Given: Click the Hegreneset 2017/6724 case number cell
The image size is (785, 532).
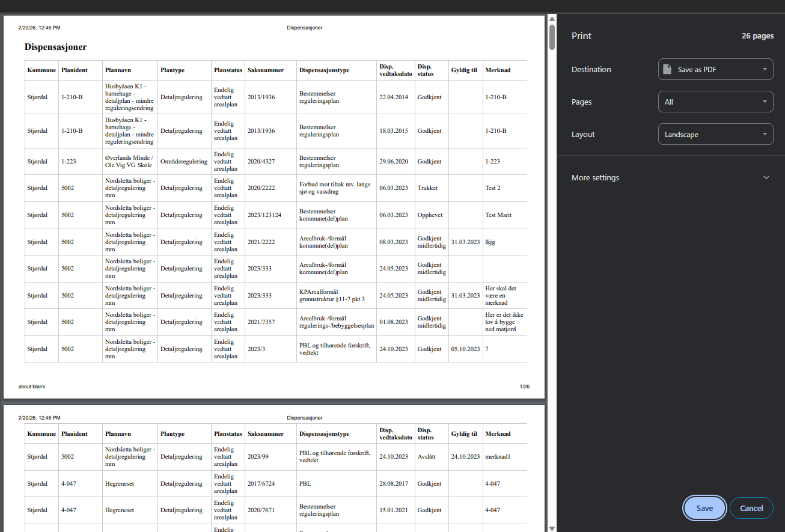Looking at the screenshot, I should 261,484.
